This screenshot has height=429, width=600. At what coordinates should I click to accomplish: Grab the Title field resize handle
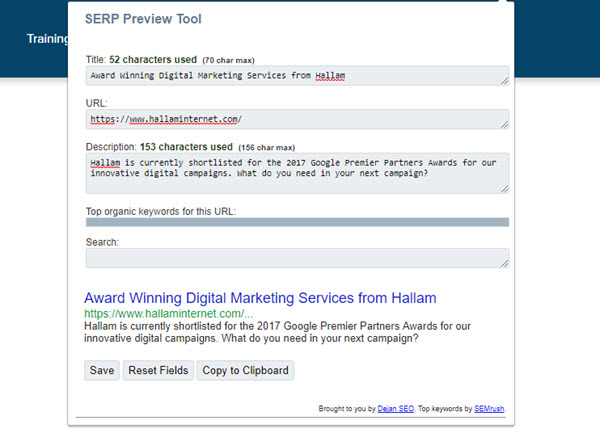(504, 81)
